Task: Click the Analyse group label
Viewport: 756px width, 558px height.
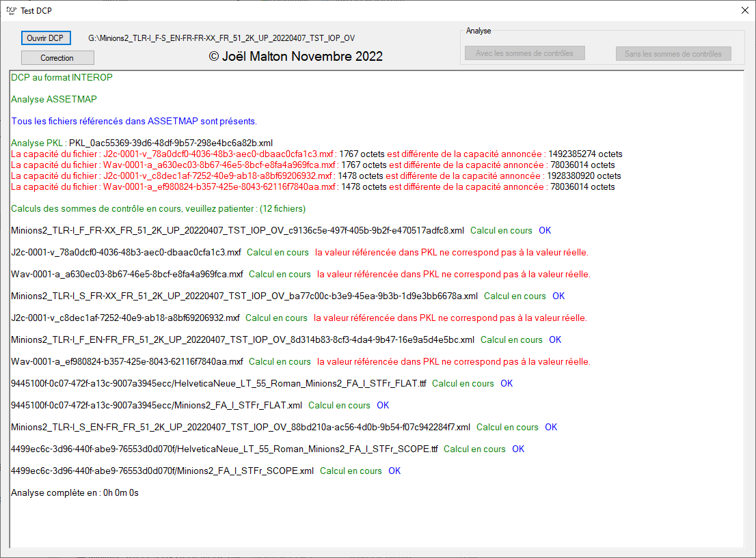Action: (478, 31)
